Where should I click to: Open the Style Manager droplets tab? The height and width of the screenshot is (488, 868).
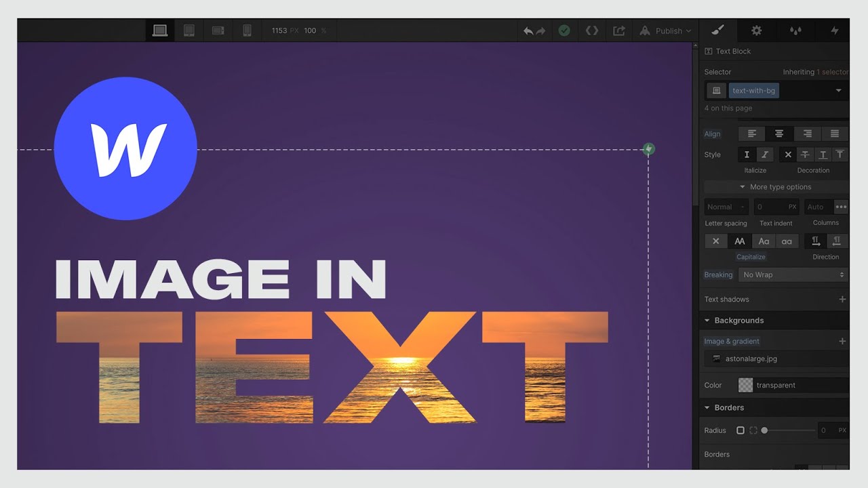(795, 30)
